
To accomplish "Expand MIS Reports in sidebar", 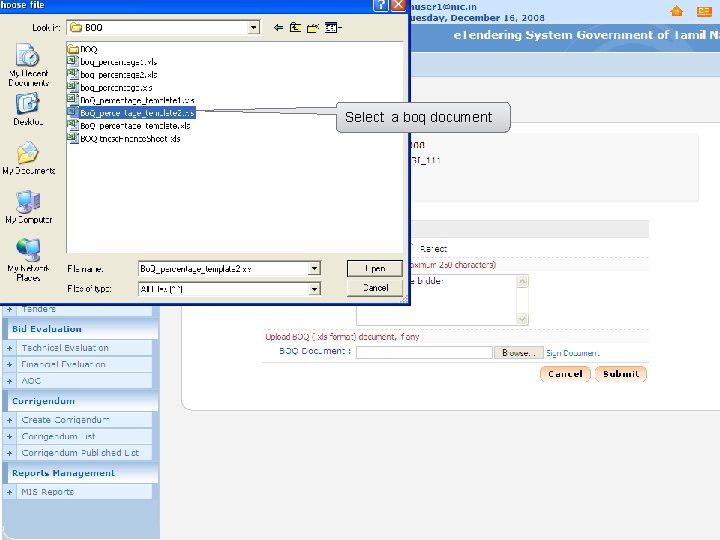I will (10, 492).
